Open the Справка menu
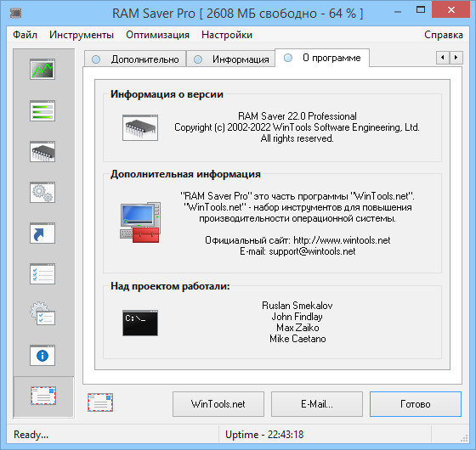This screenshot has height=450, width=476. coord(444,35)
